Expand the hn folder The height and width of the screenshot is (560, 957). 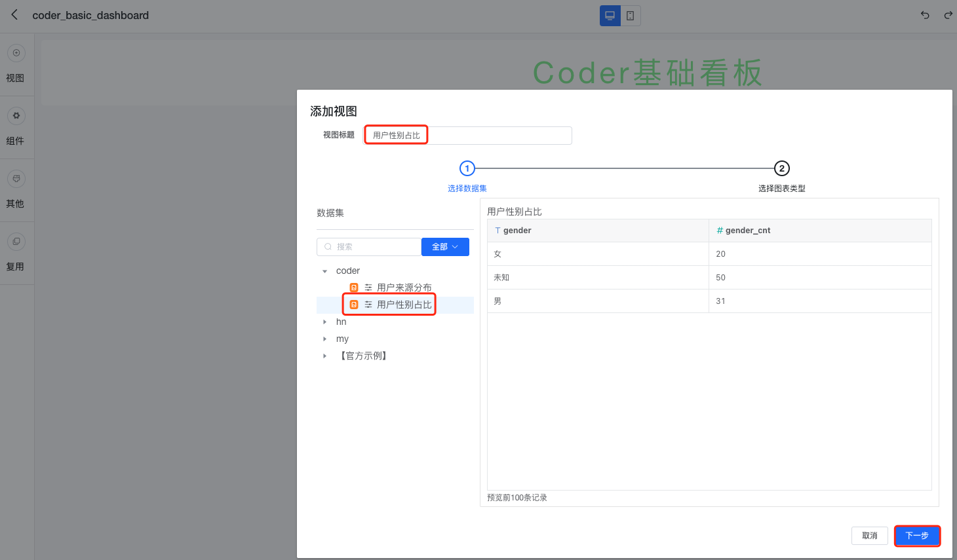(324, 322)
